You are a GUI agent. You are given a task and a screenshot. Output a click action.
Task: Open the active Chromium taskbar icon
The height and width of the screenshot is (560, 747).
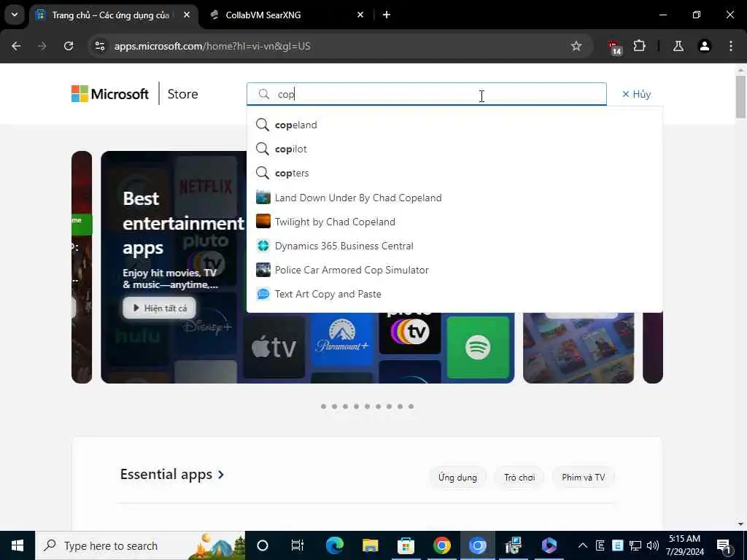[x=477, y=545]
